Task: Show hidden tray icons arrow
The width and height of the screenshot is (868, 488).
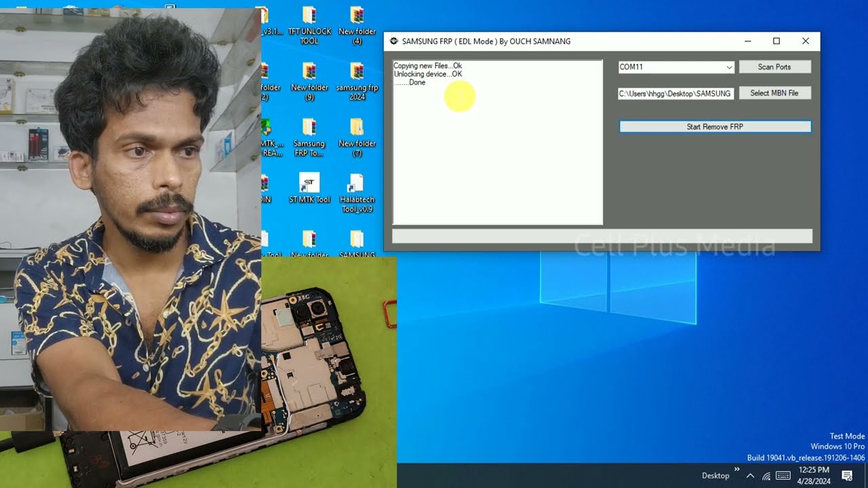Action: click(x=750, y=476)
